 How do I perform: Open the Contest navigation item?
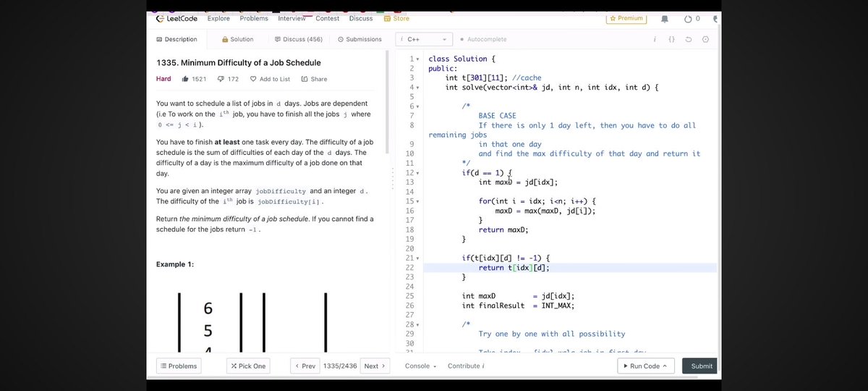pos(328,19)
